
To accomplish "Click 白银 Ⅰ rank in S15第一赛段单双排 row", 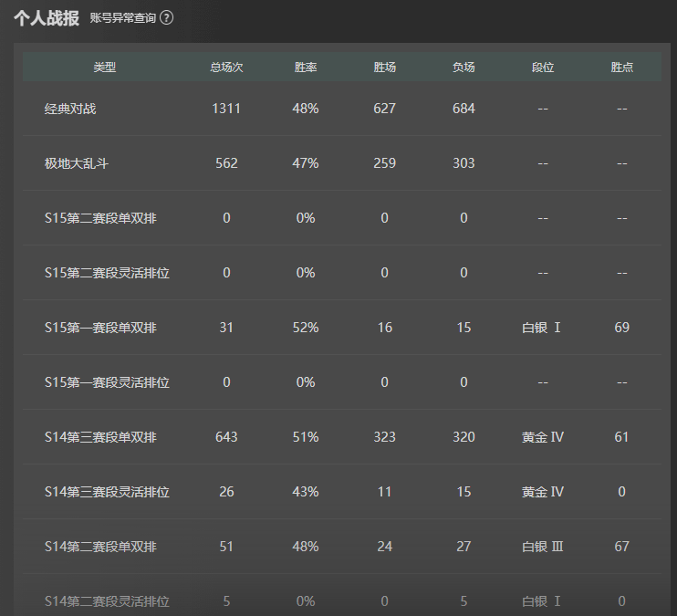I will (x=541, y=328).
